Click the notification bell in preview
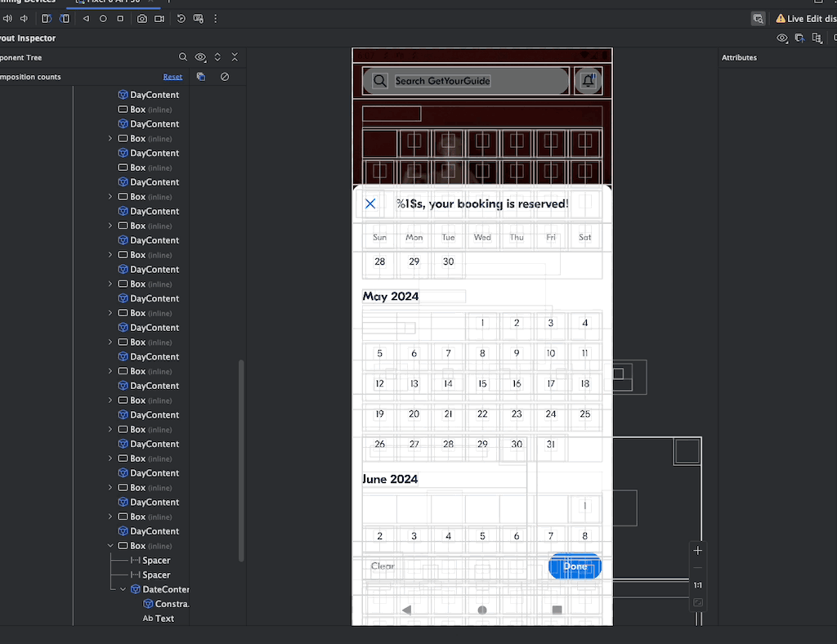Image resolution: width=837 pixels, height=644 pixels. tap(589, 81)
